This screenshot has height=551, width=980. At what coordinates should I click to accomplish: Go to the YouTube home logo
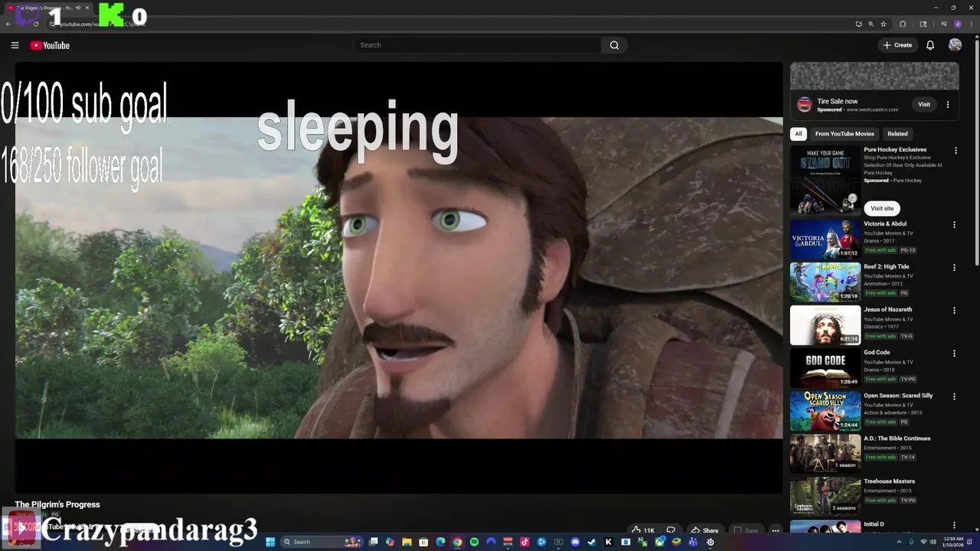(50, 45)
